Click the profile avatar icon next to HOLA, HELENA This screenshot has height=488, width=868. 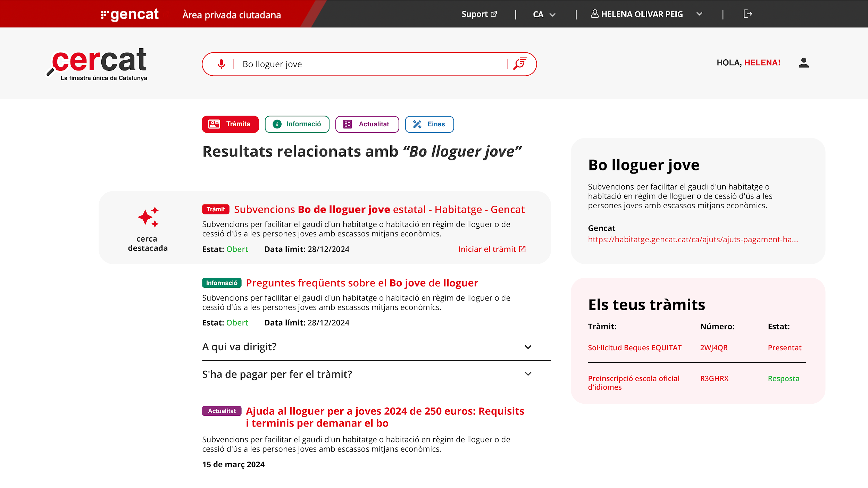[x=803, y=63]
